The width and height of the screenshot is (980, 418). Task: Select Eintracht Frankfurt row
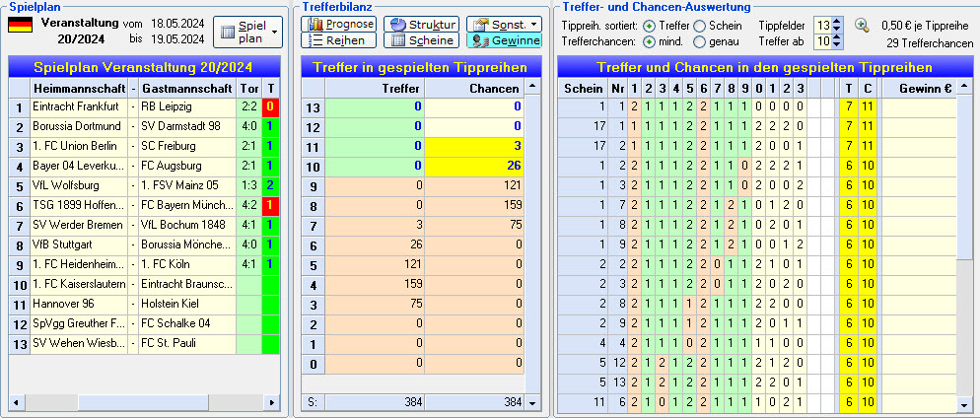point(144,106)
